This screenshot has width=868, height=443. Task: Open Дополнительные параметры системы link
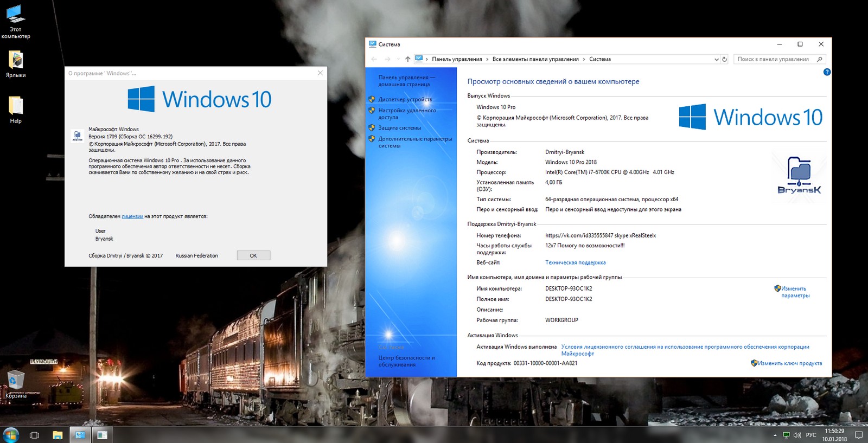click(415, 142)
